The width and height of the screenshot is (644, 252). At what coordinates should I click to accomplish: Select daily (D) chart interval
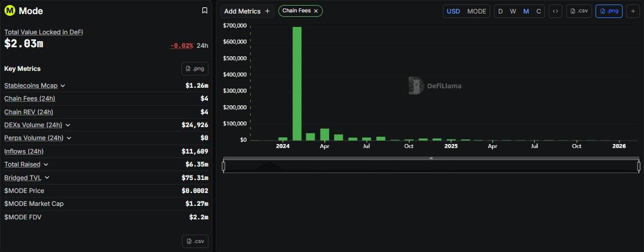(500, 11)
